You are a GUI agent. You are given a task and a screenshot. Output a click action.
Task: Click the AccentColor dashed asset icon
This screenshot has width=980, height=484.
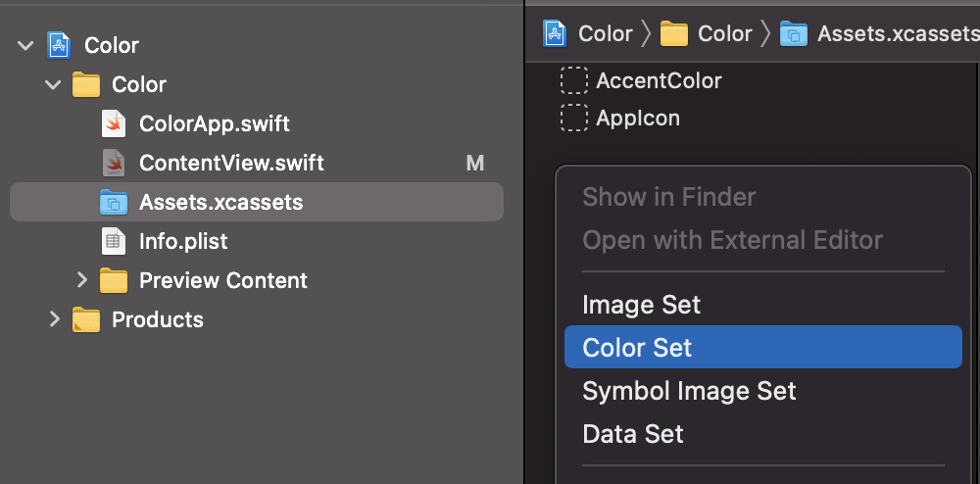tap(573, 80)
